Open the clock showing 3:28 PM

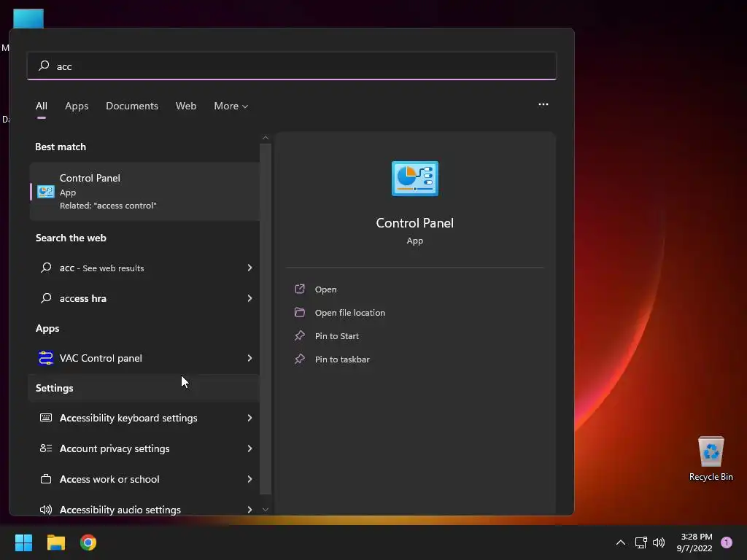[x=694, y=542]
